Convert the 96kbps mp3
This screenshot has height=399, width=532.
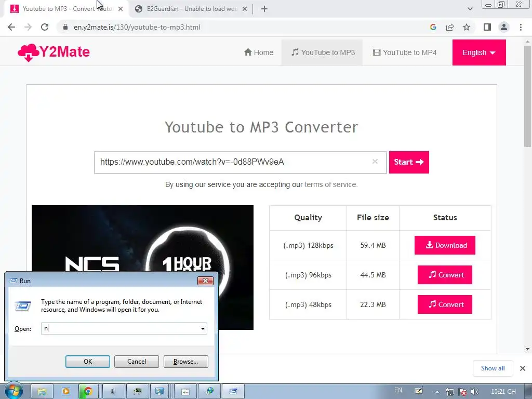445,275
